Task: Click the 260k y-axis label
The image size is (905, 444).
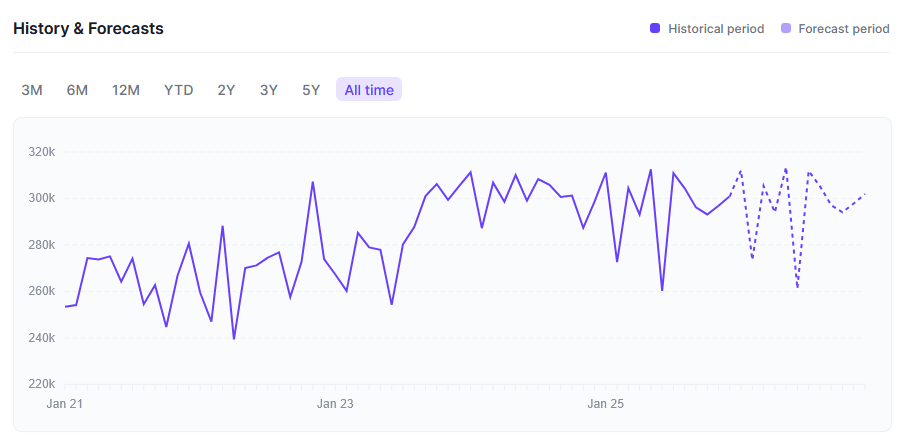Action: tap(41, 291)
